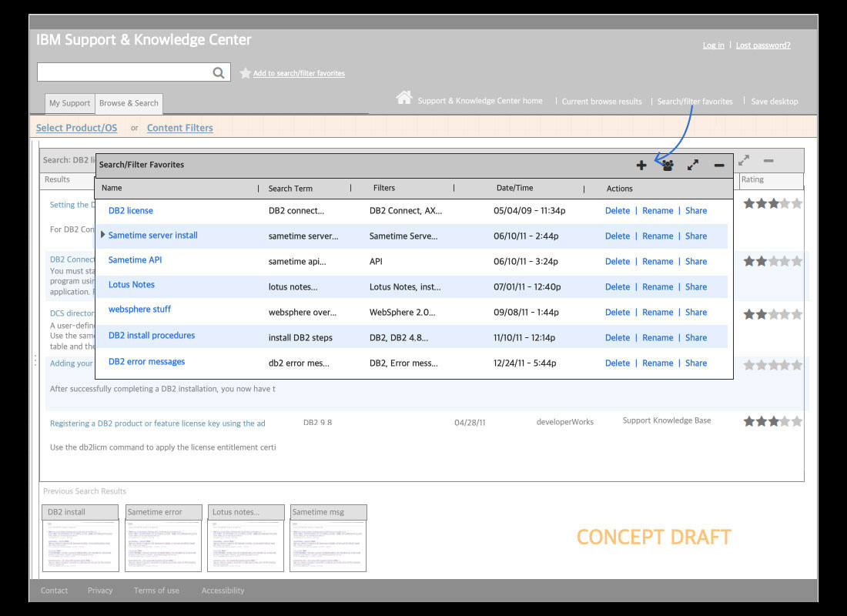Share the websphere stuff favorite
The image size is (847, 616).
point(696,312)
